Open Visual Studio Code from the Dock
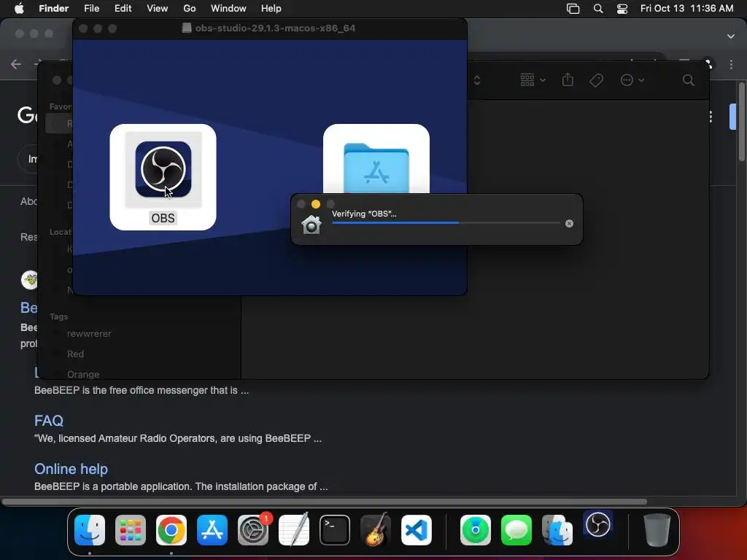The height and width of the screenshot is (560, 747). pyautogui.click(x=417, y=529)
